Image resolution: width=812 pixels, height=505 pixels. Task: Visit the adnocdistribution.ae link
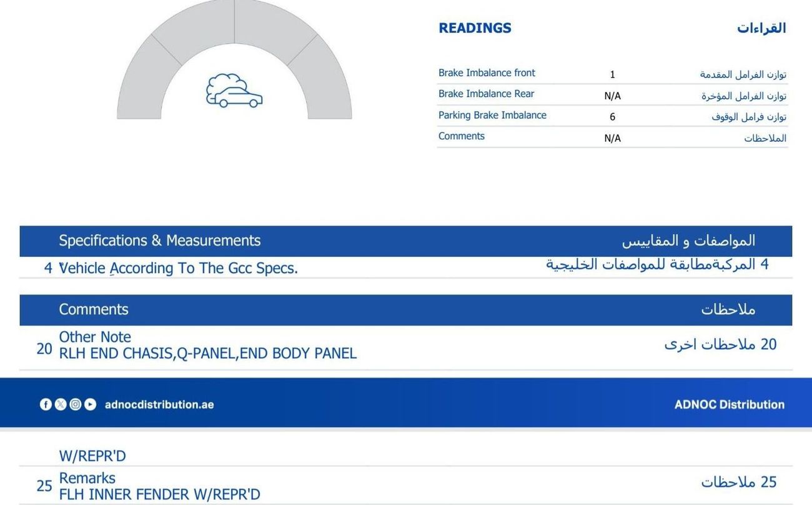click(x=159, y=404)
